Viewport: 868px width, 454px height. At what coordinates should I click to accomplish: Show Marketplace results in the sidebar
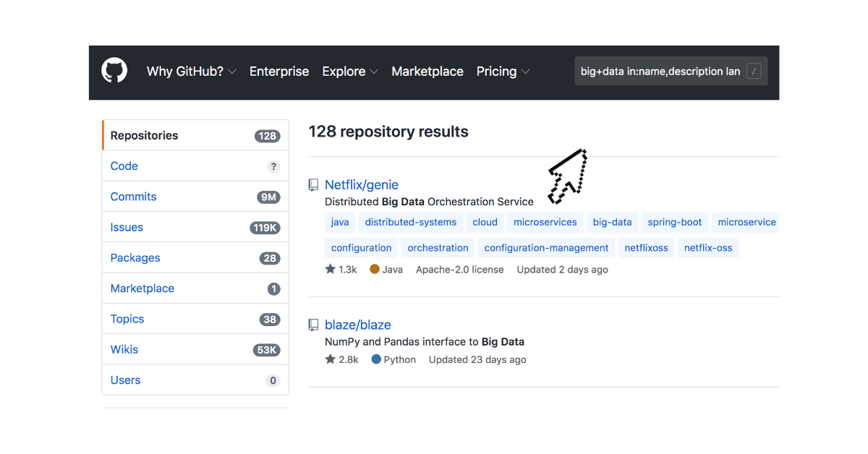coord(195,288)
